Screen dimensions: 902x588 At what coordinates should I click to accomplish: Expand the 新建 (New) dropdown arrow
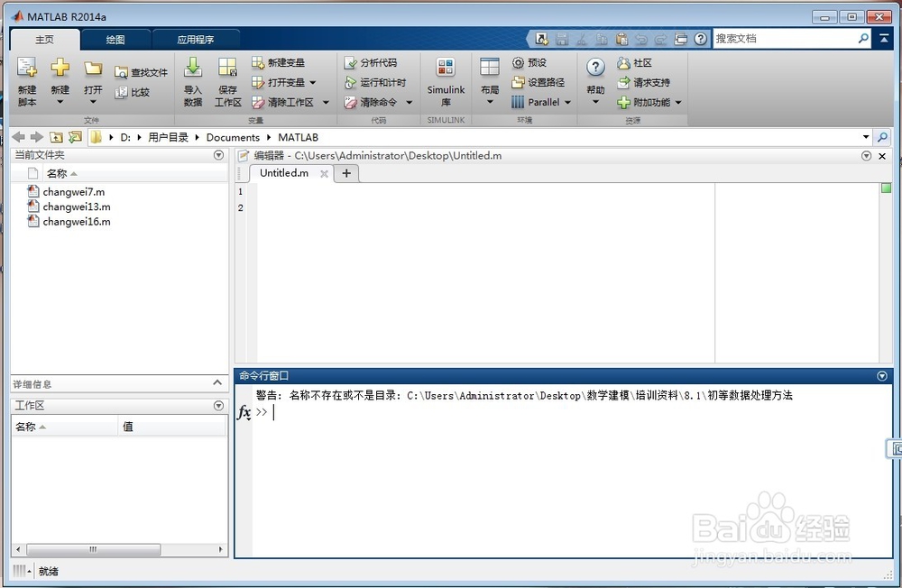[59, 99]
